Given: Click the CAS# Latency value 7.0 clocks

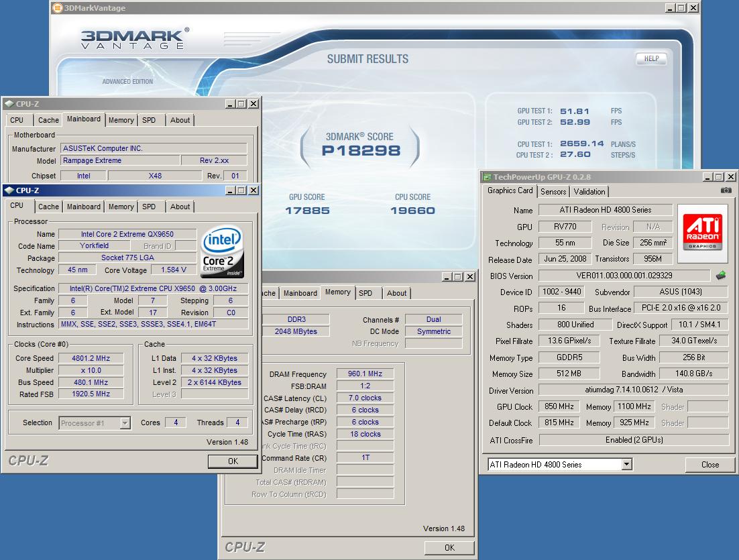Looking at the screenshot, I should tap(365, 398).
